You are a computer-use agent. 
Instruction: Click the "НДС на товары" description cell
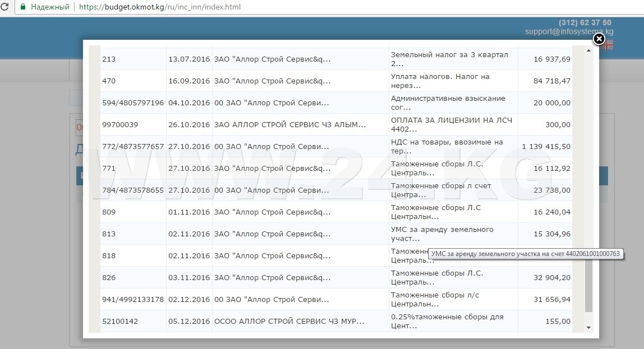pyautogui.click(x=447, y=146)
